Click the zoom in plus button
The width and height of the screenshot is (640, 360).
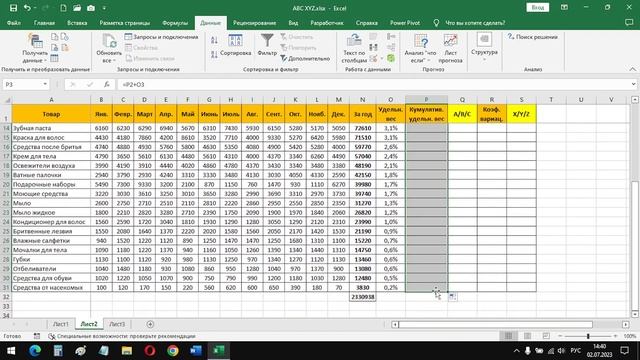coord(616,336)
